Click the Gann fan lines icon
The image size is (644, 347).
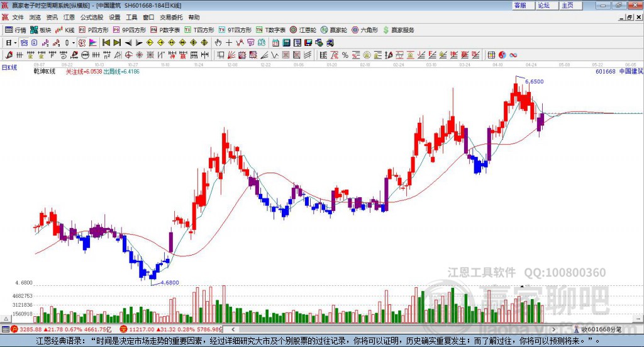tap(231, 55)
